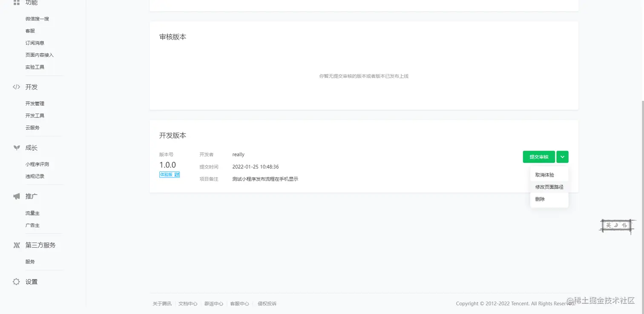The height and width of the screenshot is (314, 644).
Task: Open 违规记录 in the sidebar
Action: click(35, 176)
